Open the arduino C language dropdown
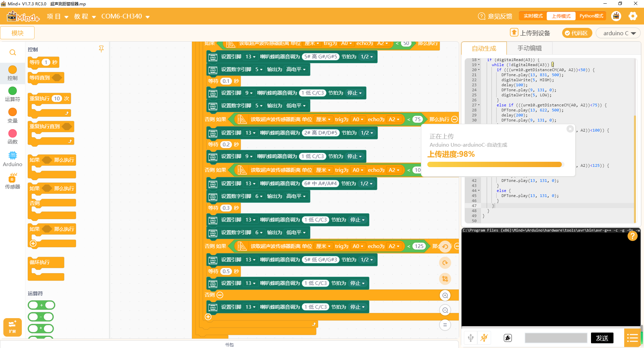Viewport: 644px width, 348px height. pyautogui.click(x=619, y=33)
